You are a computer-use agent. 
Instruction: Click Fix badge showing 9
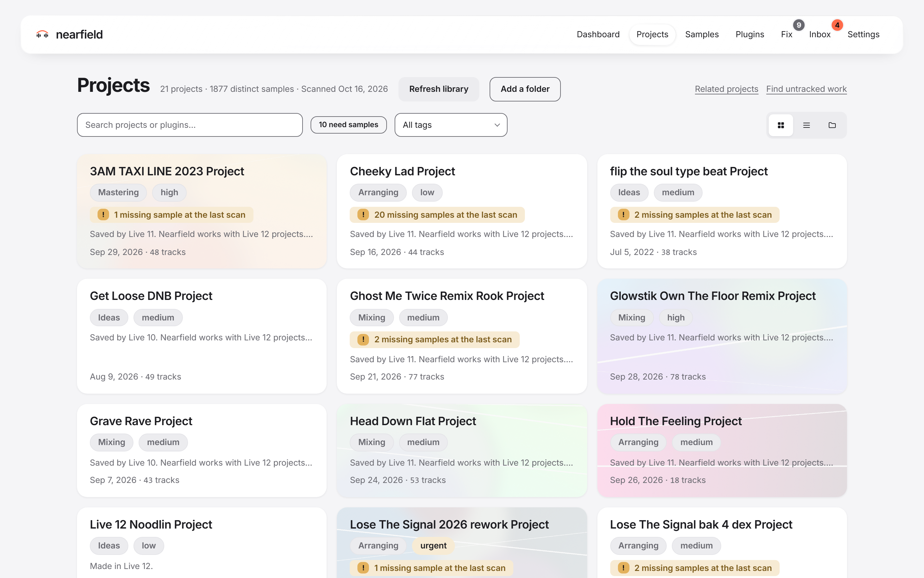799,25
